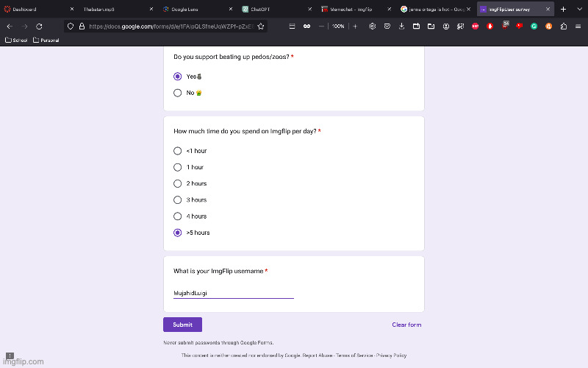Switch to the ChatGPT tab

click(265, 9)
